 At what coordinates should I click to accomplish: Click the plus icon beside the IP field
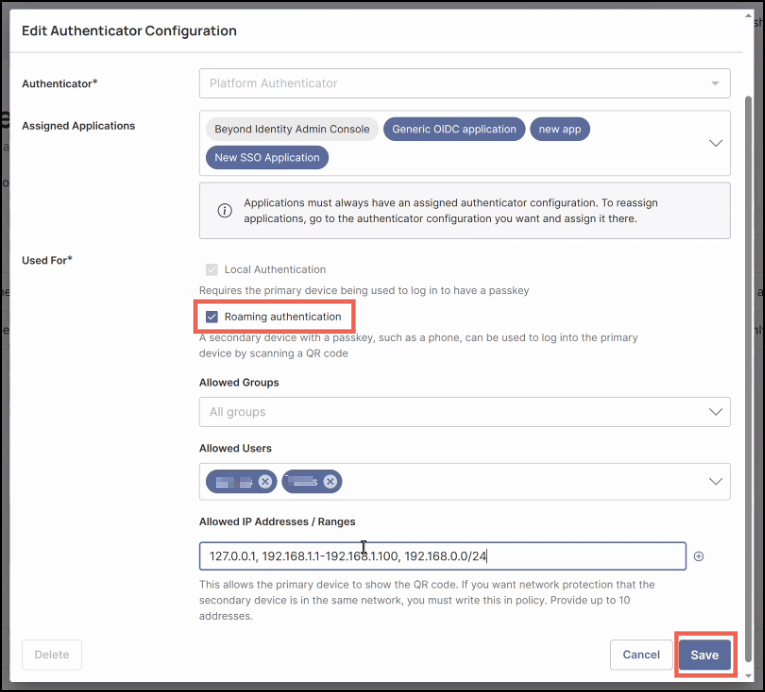[699, 557]
